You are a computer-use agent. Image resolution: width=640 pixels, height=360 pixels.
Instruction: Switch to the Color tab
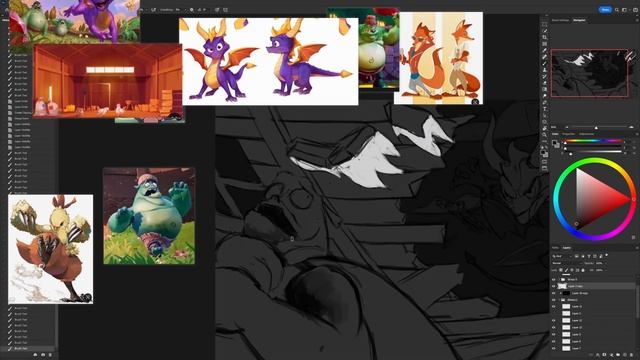tap(555, 134)
